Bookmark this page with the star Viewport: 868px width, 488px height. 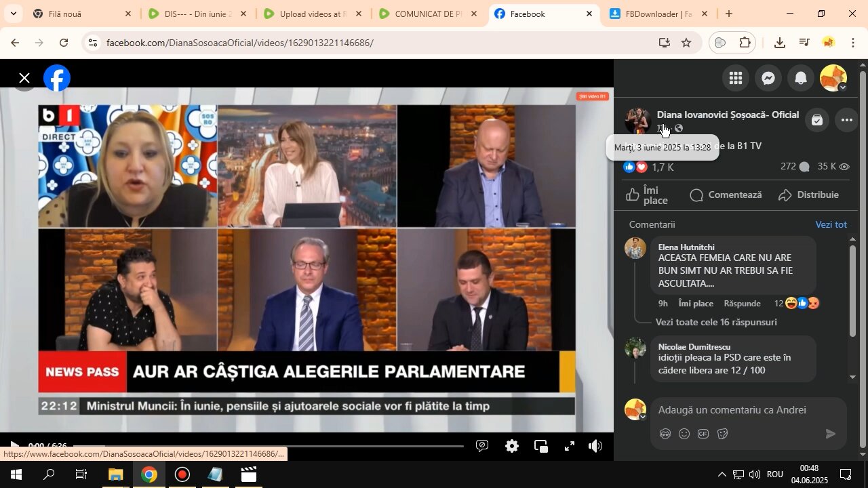pos(686,43)
